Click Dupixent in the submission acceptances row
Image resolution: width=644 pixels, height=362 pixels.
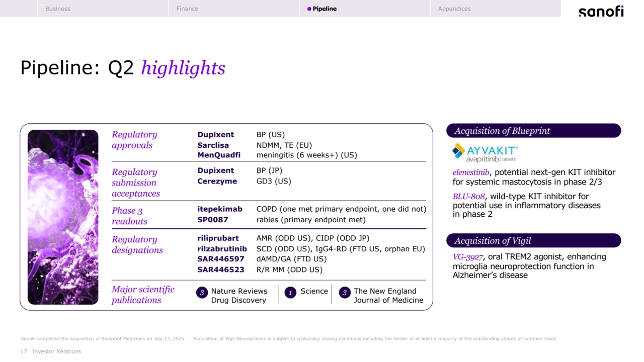point(215,170)
